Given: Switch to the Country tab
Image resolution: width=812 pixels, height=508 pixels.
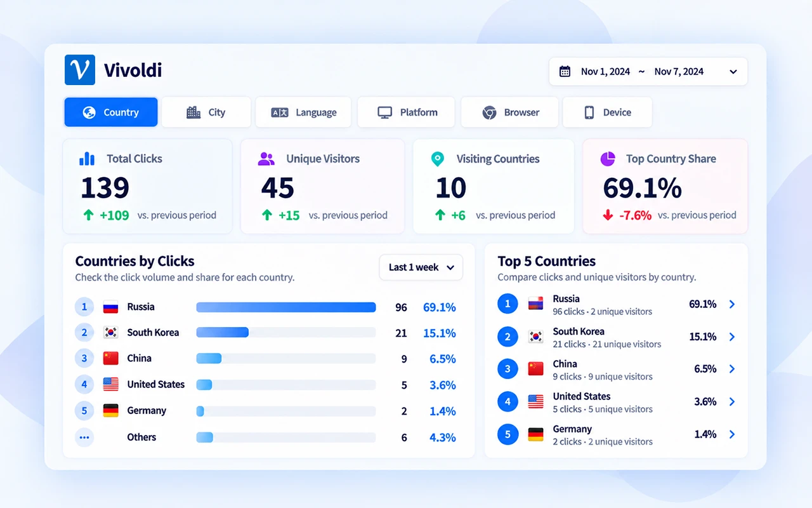Looking at the screenshot, I should [x=111, y=112].
